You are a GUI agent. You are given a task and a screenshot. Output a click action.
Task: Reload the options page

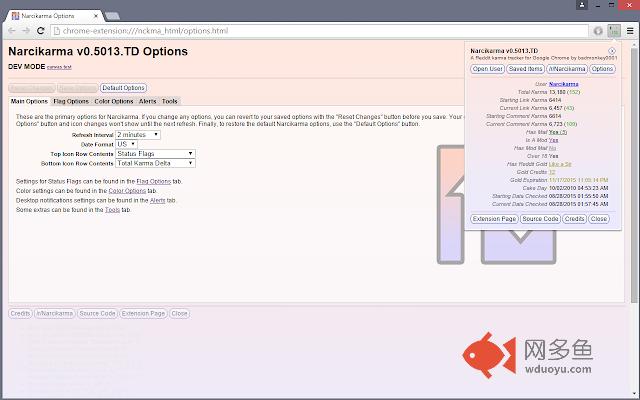(40, 31)
